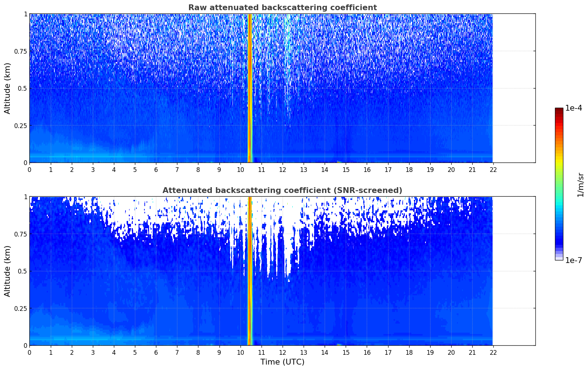This screenshot has height=370, width=588.
Task: Click the bottom plot 'Altitude (km)' label
Action: (x=8, y=271)
